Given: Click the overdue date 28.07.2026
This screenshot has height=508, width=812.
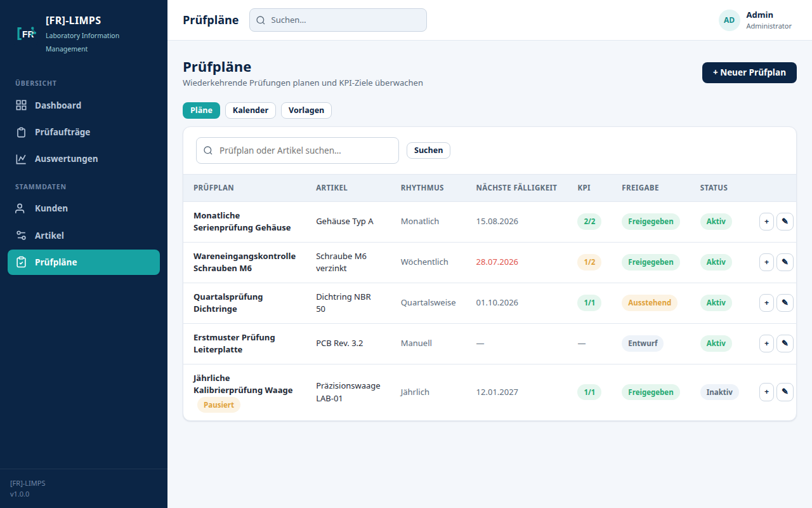Looking at the screenshot, I should 497,262.
